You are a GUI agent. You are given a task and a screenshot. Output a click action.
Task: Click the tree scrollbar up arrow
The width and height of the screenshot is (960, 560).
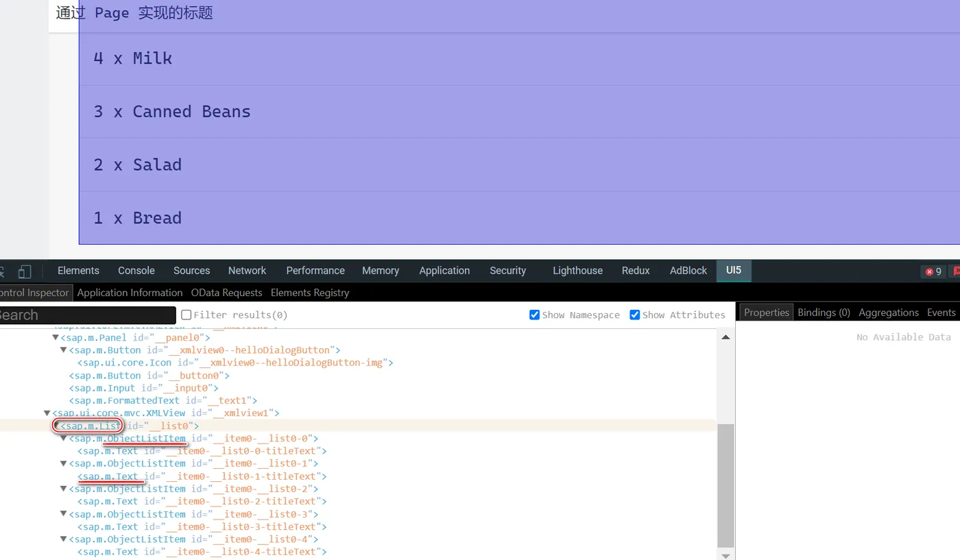(725, 337)
